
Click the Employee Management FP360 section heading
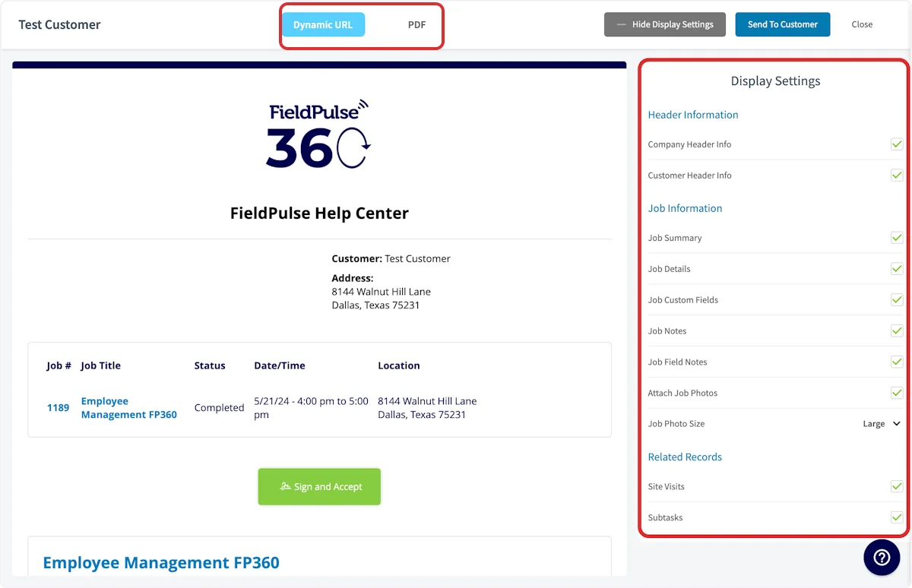(x=161, y=563)
